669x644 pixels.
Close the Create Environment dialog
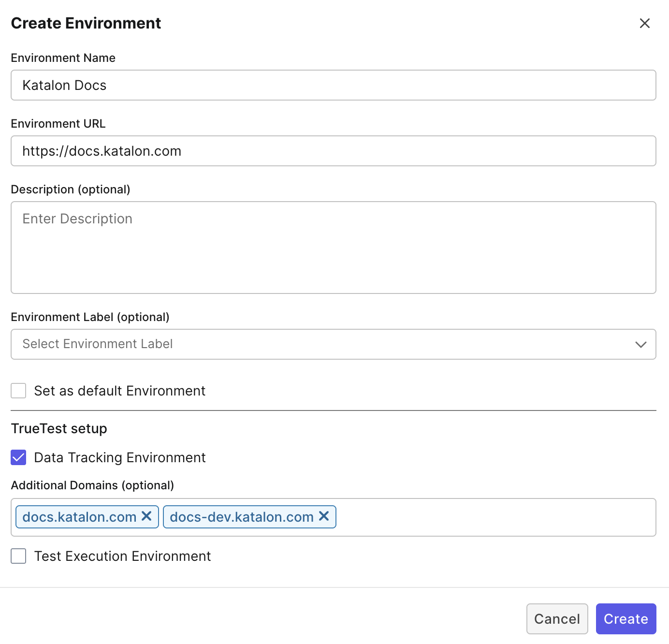coord(644,23)
